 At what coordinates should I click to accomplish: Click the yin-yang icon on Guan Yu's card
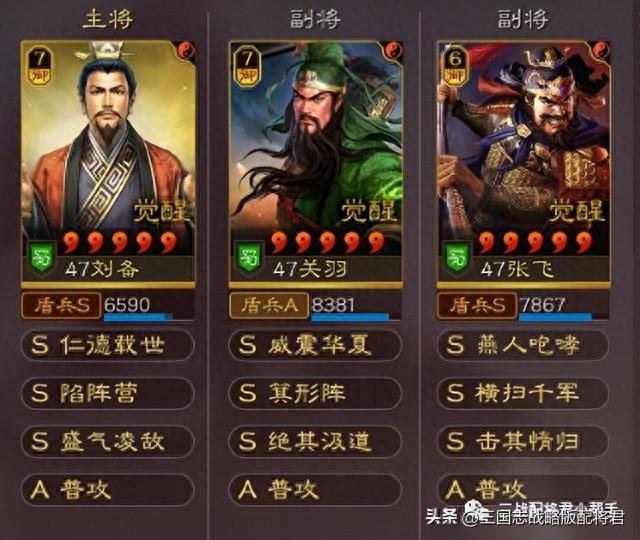[x=394, y=50]
